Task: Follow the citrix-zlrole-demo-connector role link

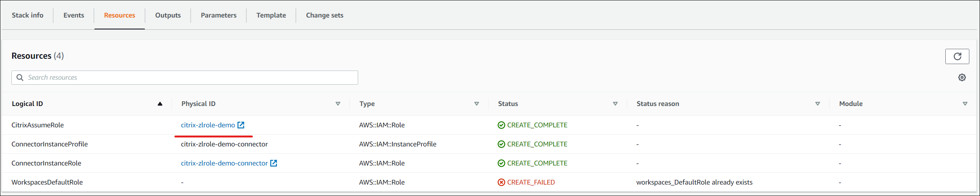Action: pos(224,163)
